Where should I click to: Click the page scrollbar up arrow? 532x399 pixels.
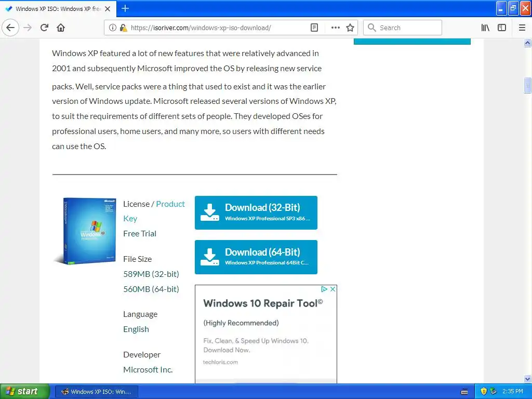click(528, 43)
